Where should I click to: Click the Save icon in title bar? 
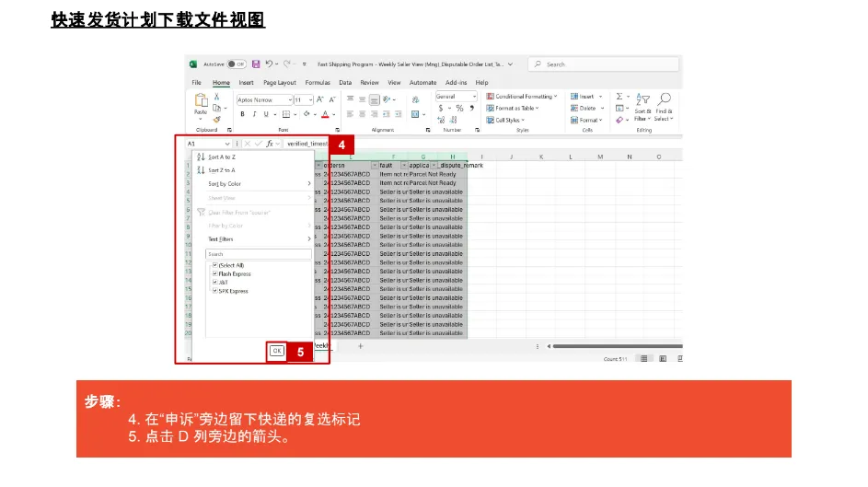256,64
